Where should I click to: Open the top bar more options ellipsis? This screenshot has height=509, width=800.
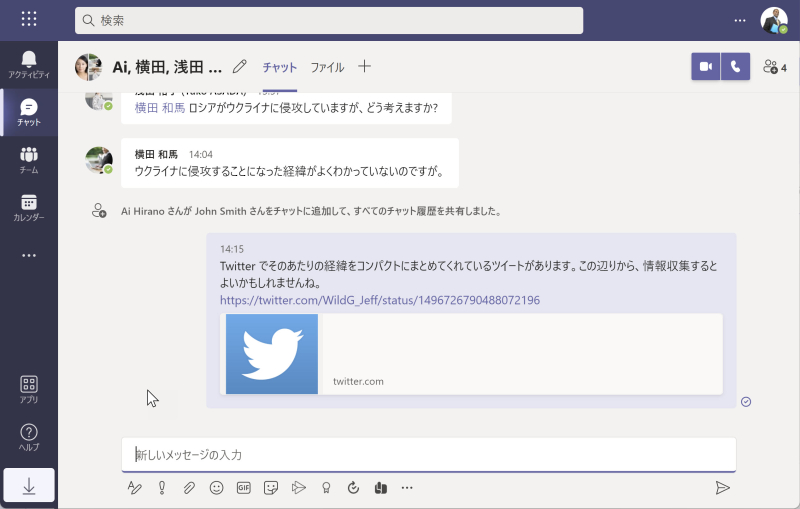(740, 20)
